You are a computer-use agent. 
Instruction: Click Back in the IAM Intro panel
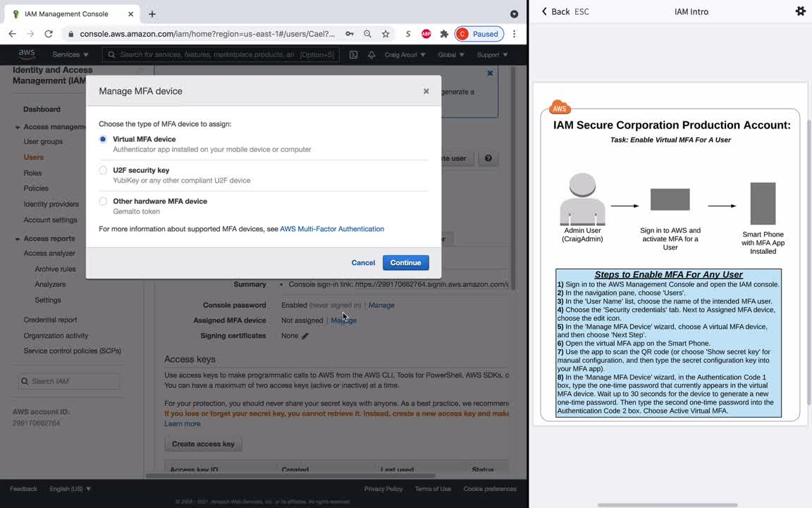point(555,11)
